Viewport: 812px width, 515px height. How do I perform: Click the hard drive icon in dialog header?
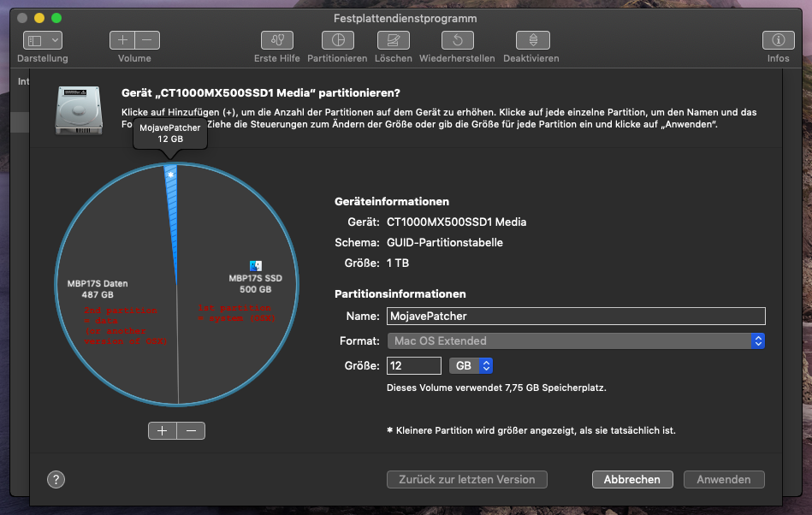(79, 110)
